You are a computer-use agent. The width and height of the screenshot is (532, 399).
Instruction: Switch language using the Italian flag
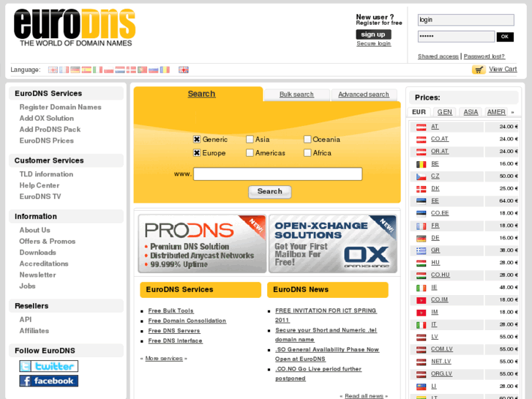pos(97,70)
